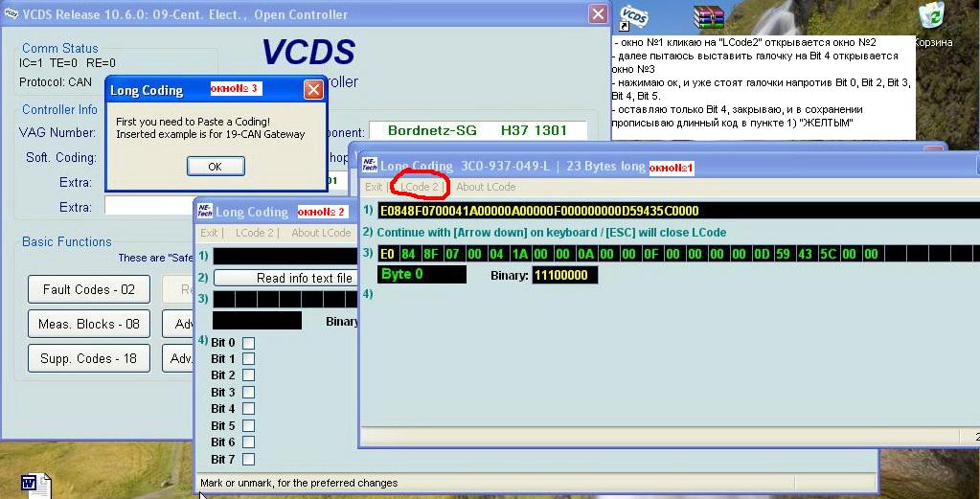Open Meas. Blocks - 08
Image resolution: width=980 pixels, height=499 pixels.
pos(89,324)
